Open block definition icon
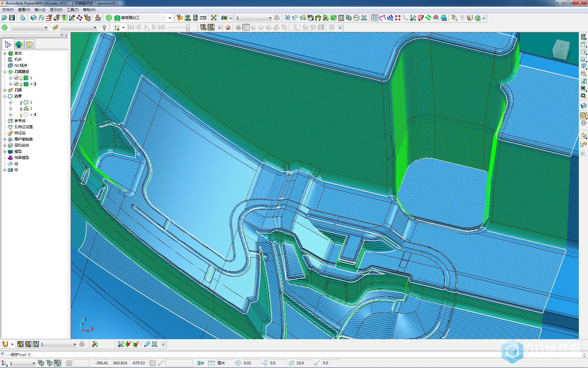This screenshot has height=368, width=588. pyautogui.click(x=34, y=18)
